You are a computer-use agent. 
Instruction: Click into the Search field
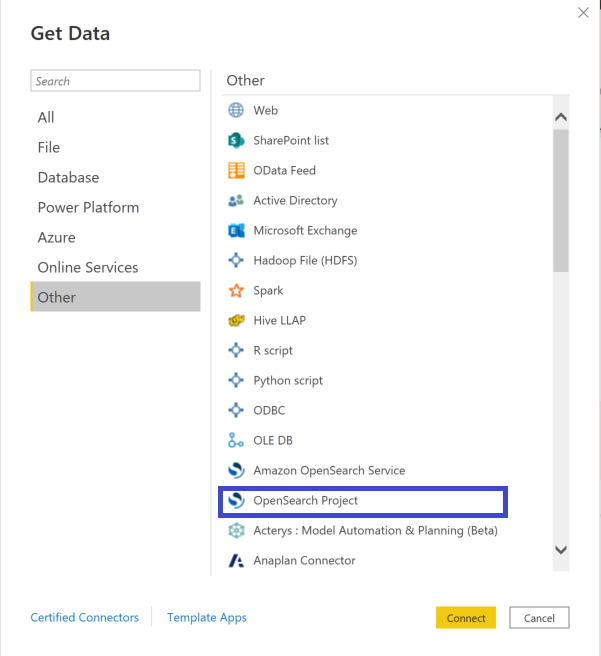[x=115, y=81]
